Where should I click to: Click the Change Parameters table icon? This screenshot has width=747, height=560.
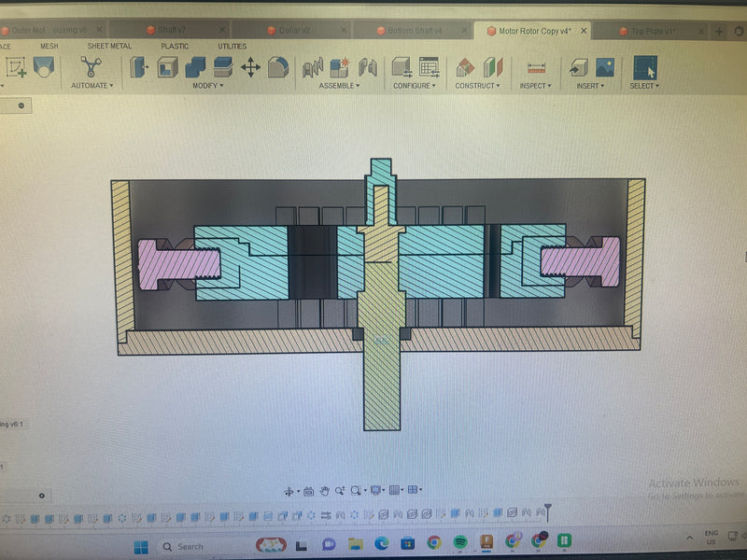pyautogui.click(x=429, y=67)
